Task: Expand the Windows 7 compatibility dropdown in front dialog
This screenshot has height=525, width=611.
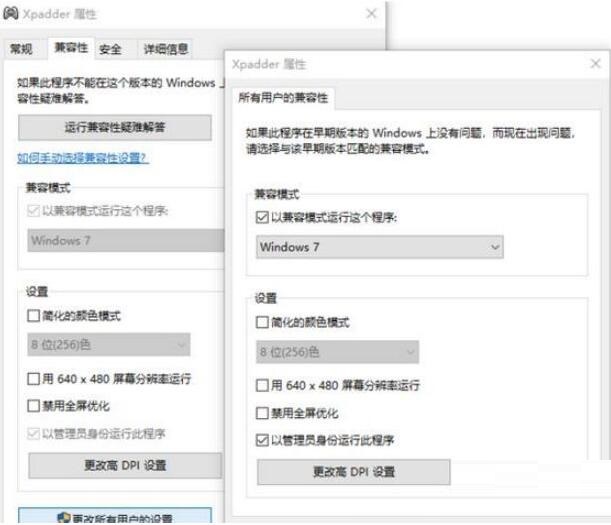Action: click(380, 247)
